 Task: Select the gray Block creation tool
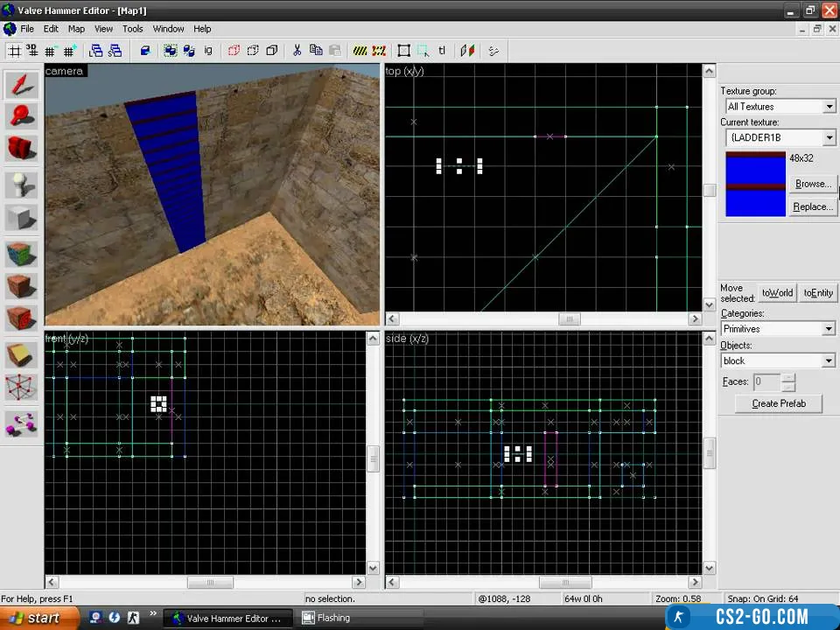[21, 218]
